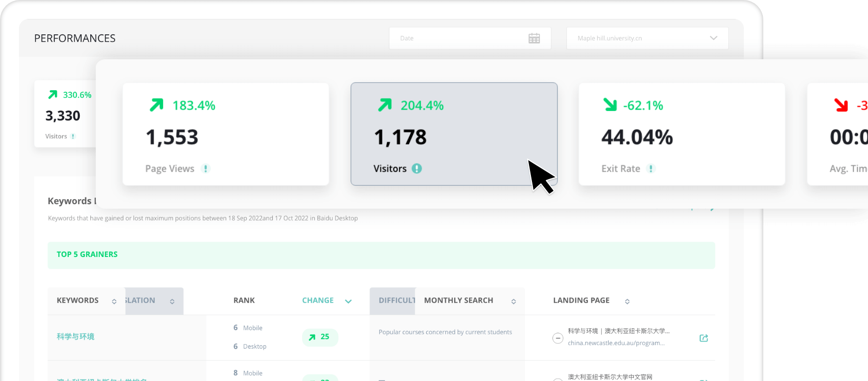Sort by MONTHLY SEARCH column arrows

(514, 301)
